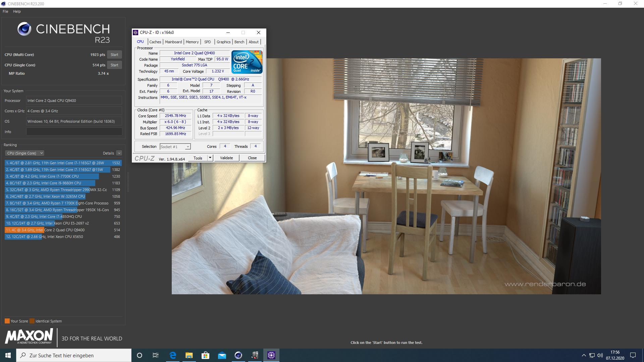Click the Intel Core 2 Quad logo

[x=247, y=62]
